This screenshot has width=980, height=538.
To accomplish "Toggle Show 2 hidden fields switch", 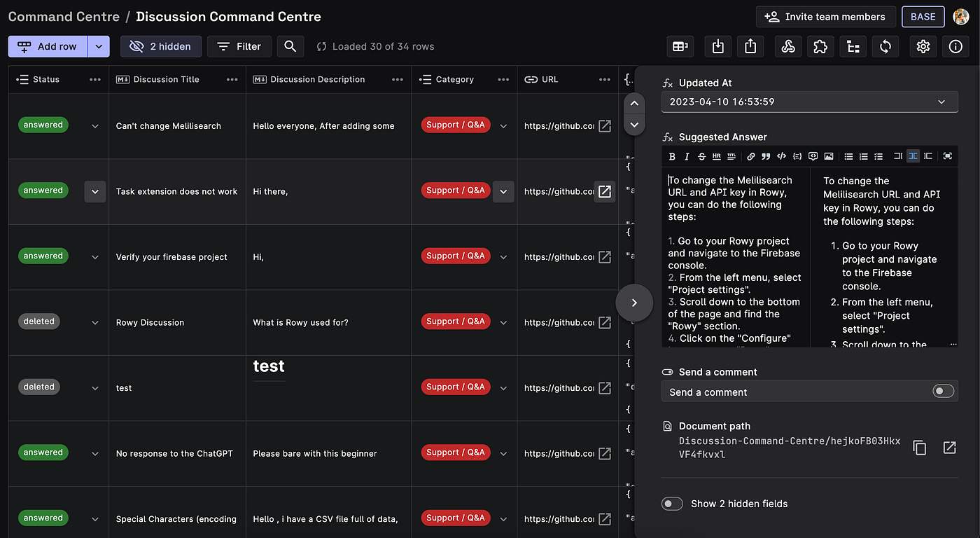I will click(672, 504).
